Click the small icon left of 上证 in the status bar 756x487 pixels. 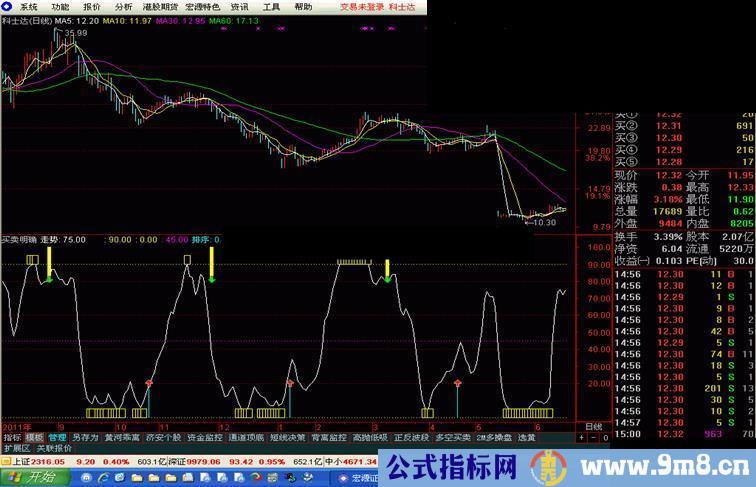[6, 462]
